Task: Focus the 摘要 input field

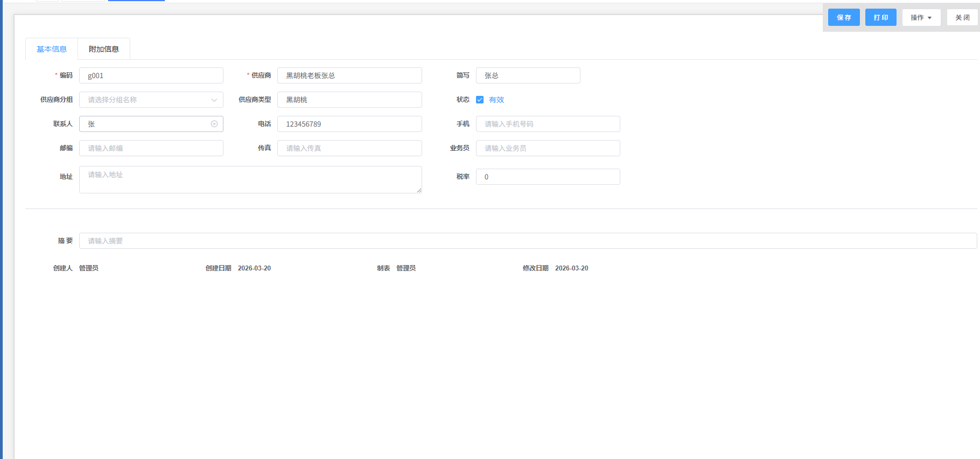Action: point(528,241)
